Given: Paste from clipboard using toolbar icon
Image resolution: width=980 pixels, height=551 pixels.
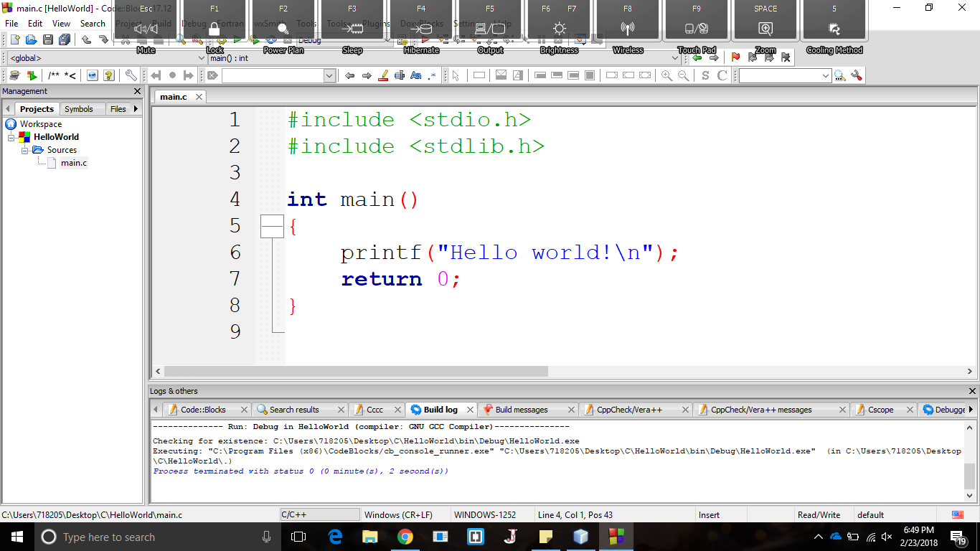Looking at the screenshot, I should click(x=157, y=41).
